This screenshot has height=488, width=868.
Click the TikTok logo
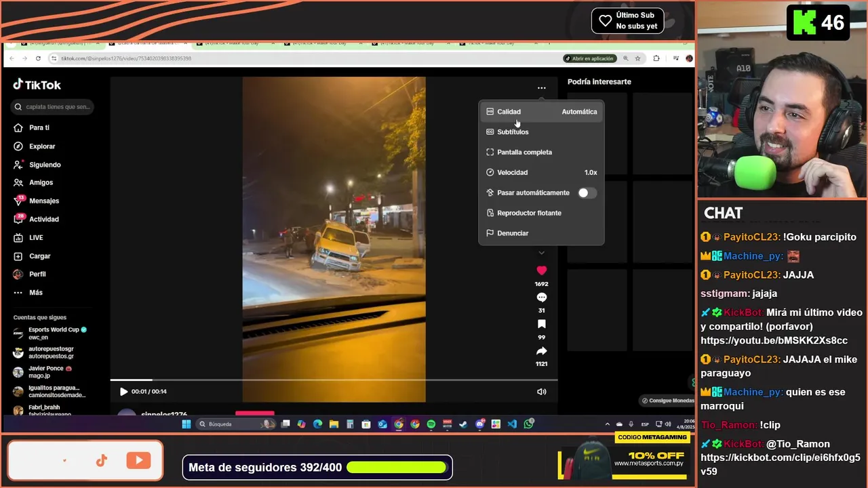click(37, 85)
